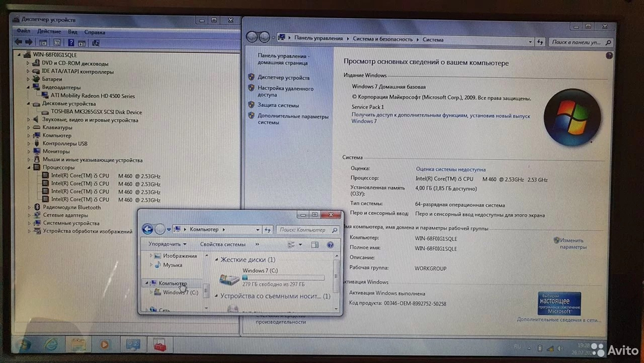Open Internet Explorer from taskbar
This screenshot has height=363, width=644.
coord(51,344)
